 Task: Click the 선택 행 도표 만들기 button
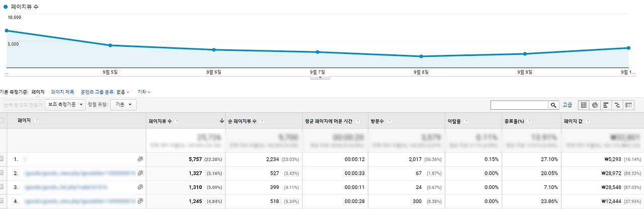23,104
